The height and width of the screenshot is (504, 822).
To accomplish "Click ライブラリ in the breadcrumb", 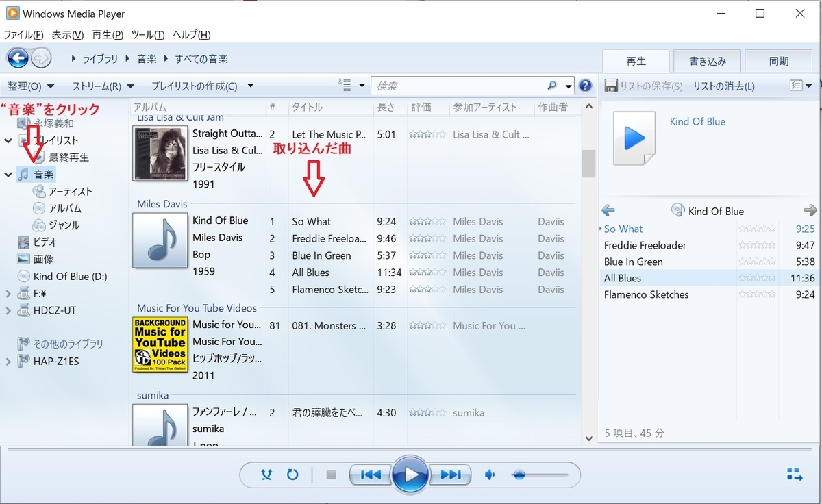I will click(x=100, y=59).
